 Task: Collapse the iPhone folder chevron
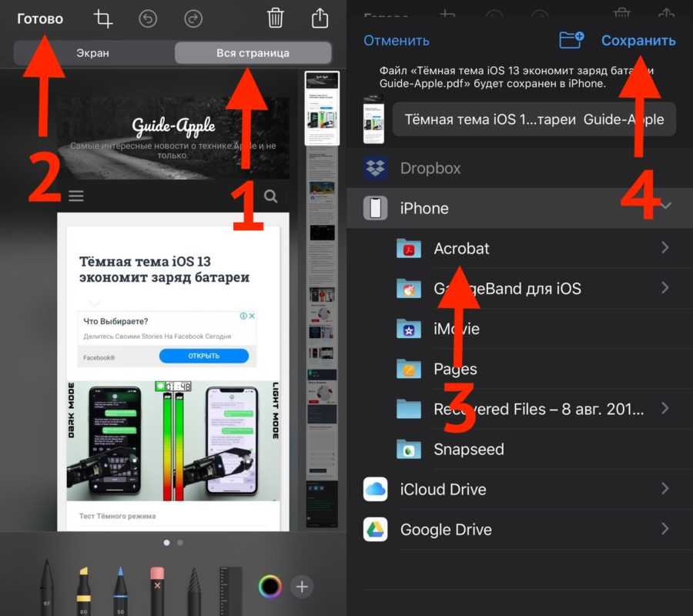(x=665, y=206)
